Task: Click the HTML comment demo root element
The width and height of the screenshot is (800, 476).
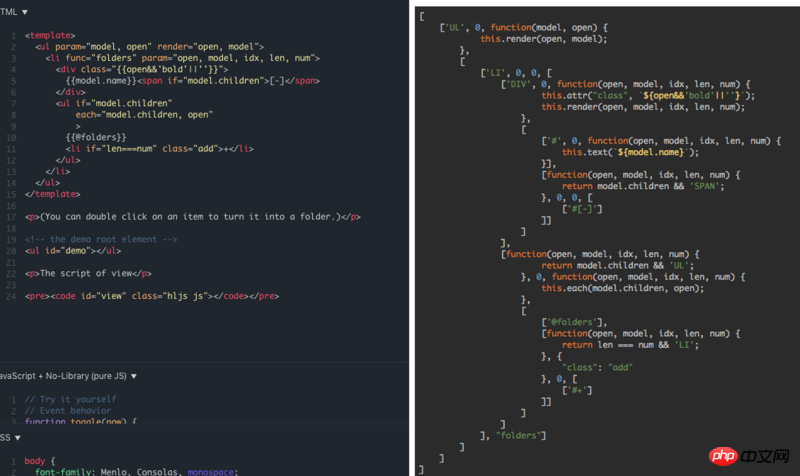Action: (101, 239)
